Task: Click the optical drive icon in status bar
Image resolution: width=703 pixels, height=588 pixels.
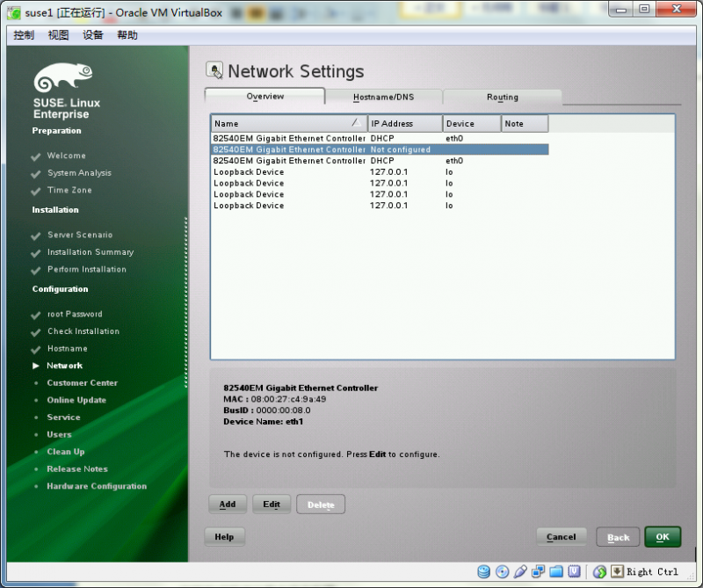Action: (502, 571)
